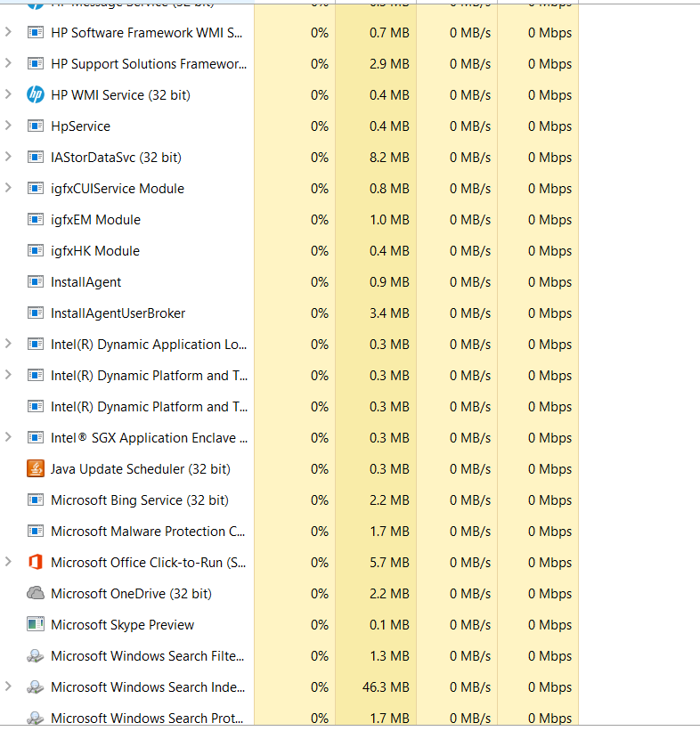The width and height of the screenshot is (700, 731).
Task: Click the 46.3 MB memory value
Action: 386,687
